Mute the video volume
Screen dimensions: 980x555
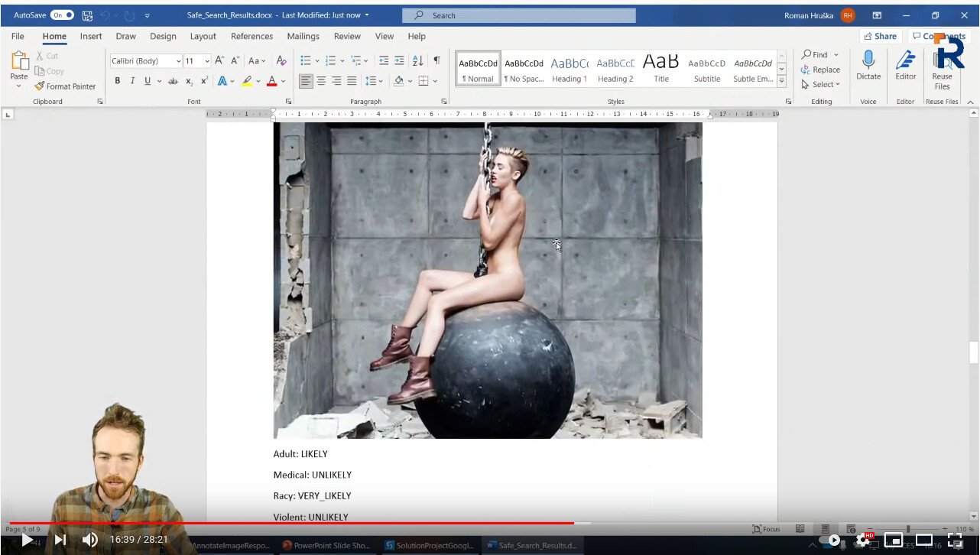pyautogui.click(x=90, y=540)
